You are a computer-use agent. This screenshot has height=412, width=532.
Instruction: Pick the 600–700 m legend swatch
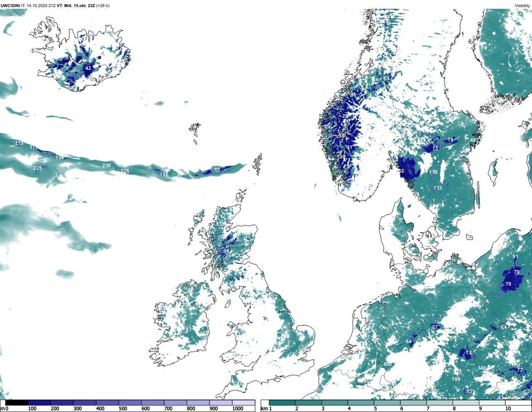pyautogui.click(x=153, y=403)
